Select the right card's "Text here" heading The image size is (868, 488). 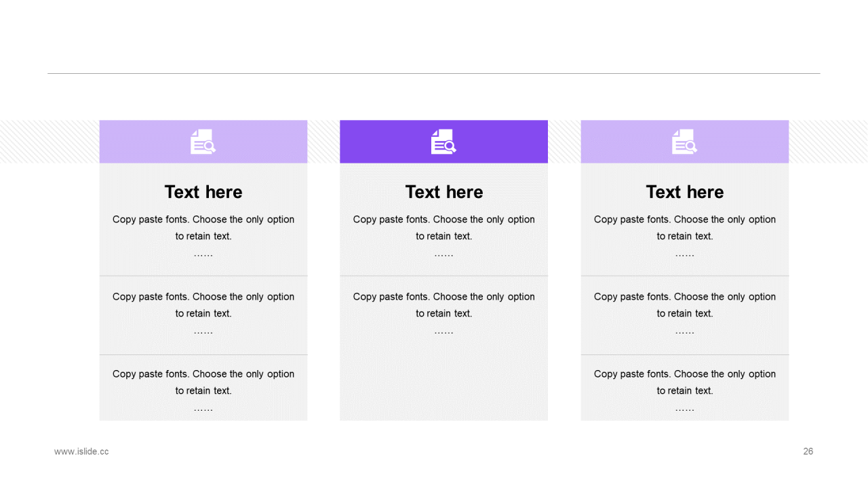[685, 192]
